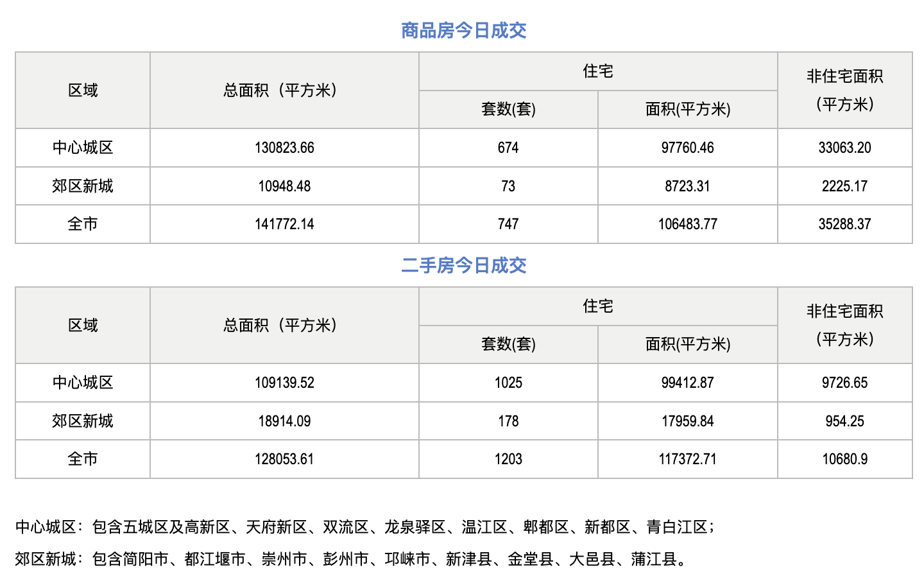This screenshot has width=924, height=583.
Task: Select the 674 units cell
Action: coord(508,148)
